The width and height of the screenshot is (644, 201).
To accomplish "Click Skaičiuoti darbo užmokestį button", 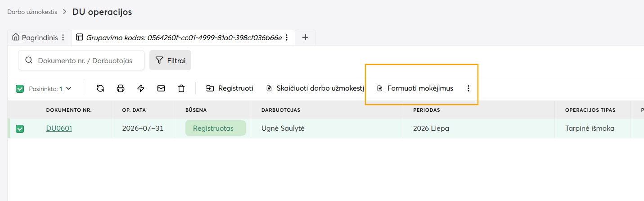I will 315,88.
